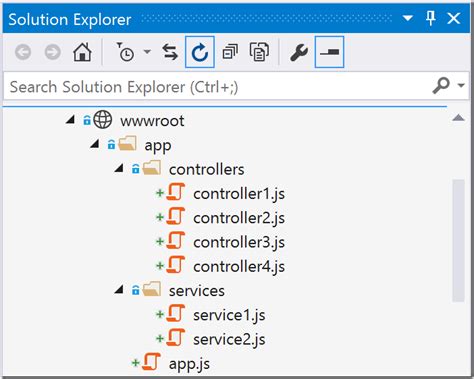Click the scroll up arrow of the tree
The image size is (474, 379).
pos(459,117)
